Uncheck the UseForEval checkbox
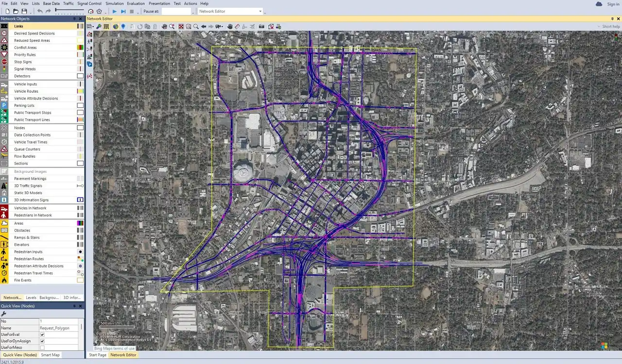The height and width of the screenshot is (364, 622). point(42,335)
